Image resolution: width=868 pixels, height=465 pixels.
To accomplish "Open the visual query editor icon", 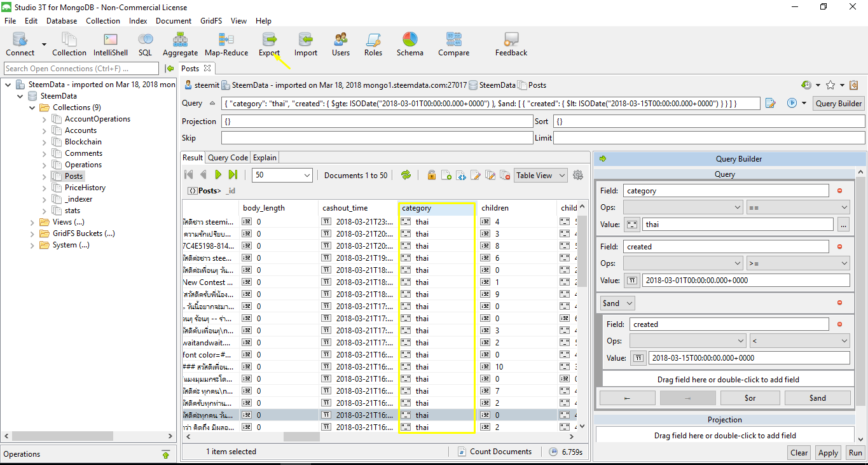I will coord(771,103).
